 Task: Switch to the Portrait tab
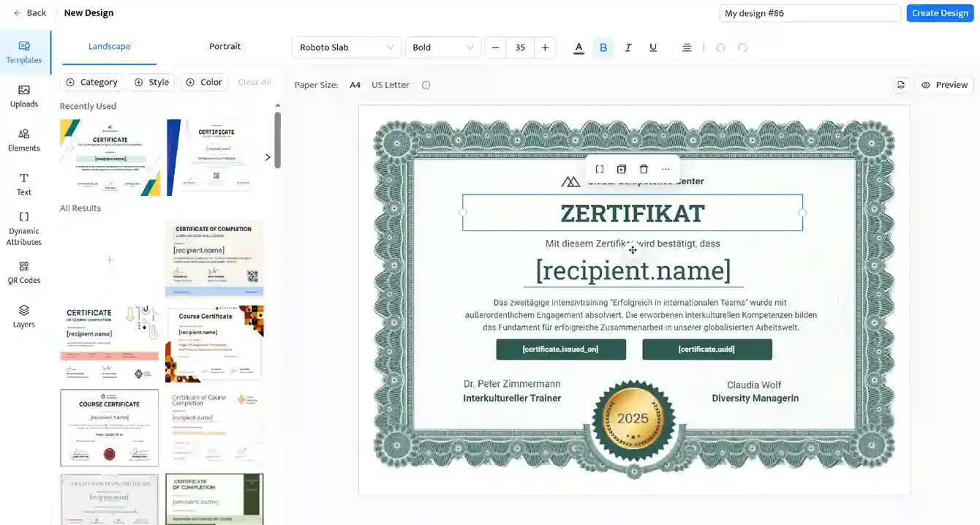coord(225,46)
